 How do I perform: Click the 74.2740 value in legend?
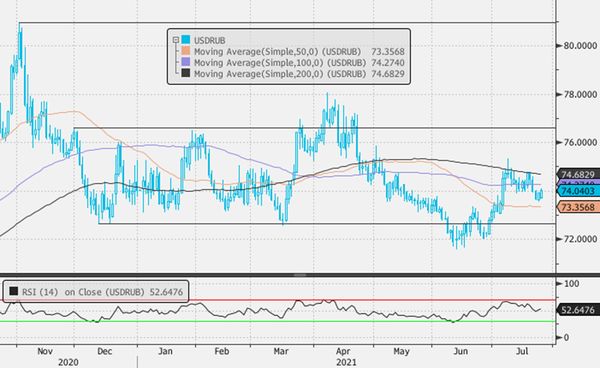point(388,63)
